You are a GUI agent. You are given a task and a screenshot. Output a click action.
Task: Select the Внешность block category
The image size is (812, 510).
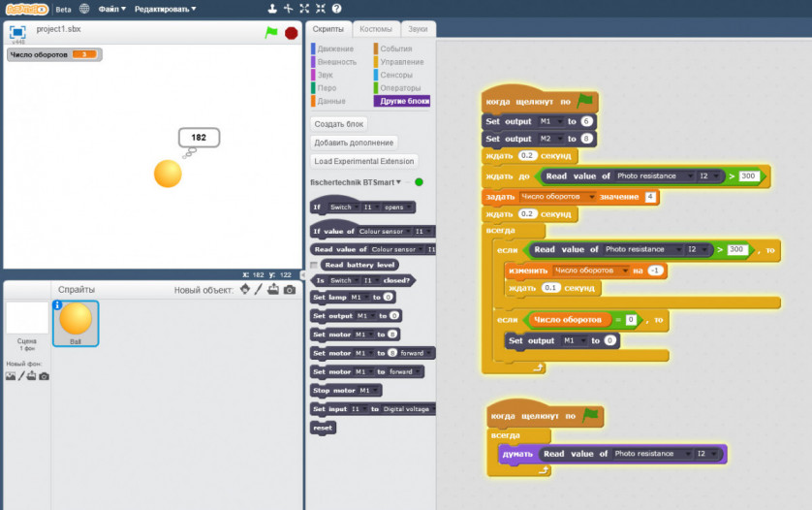click(334, 62)
